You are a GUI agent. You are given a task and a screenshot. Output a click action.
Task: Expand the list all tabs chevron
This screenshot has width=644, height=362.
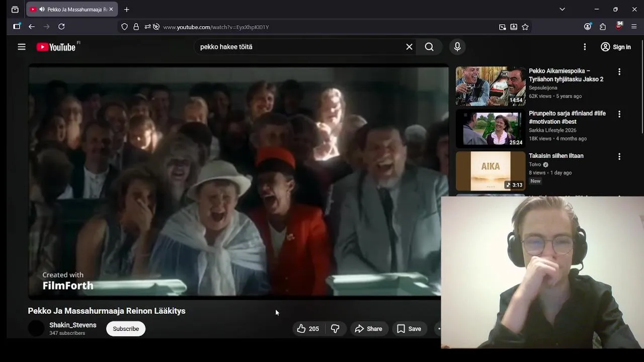pyautogui.click(x=562, y=9)
